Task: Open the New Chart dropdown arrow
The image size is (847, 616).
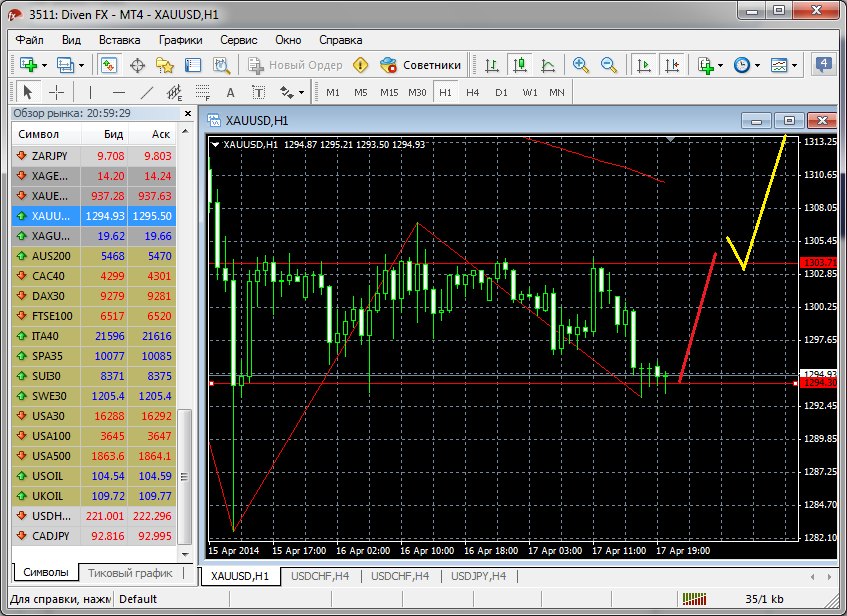Action: pos(44,65)
